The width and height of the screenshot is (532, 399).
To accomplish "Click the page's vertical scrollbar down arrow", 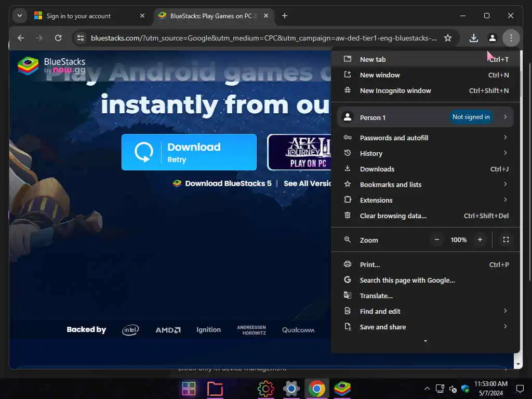I will (x=518, y=364).
